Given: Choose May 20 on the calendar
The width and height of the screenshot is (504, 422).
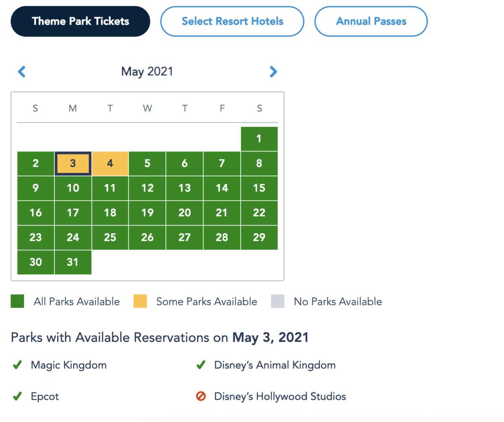Looking at the screenshot, I should pos(184,213).
